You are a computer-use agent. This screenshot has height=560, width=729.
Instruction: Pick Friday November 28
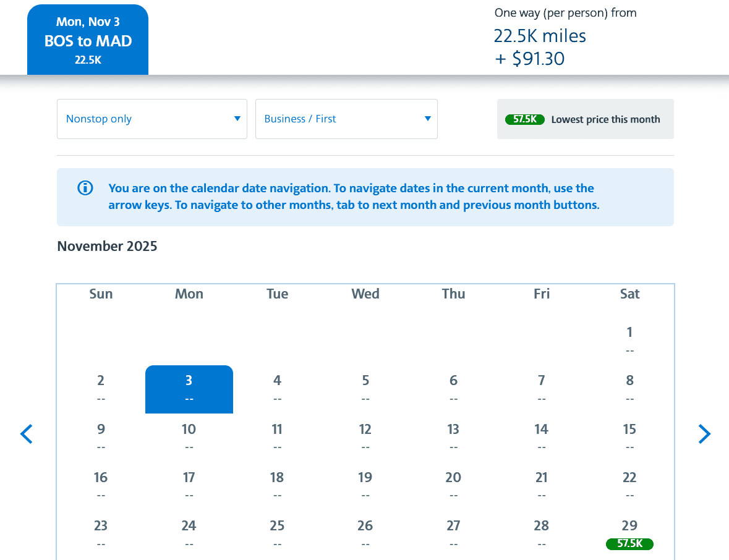click(x=542, y=533)
